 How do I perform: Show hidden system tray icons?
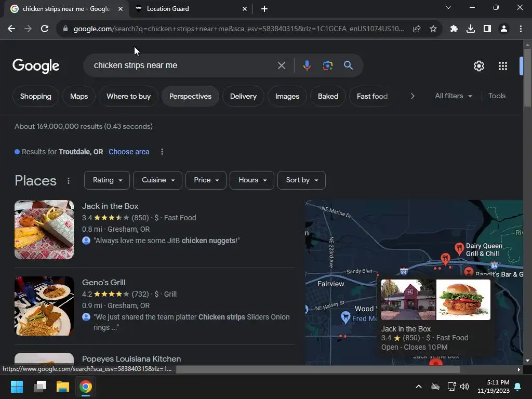pyautogui.click(x=419, y=387)
